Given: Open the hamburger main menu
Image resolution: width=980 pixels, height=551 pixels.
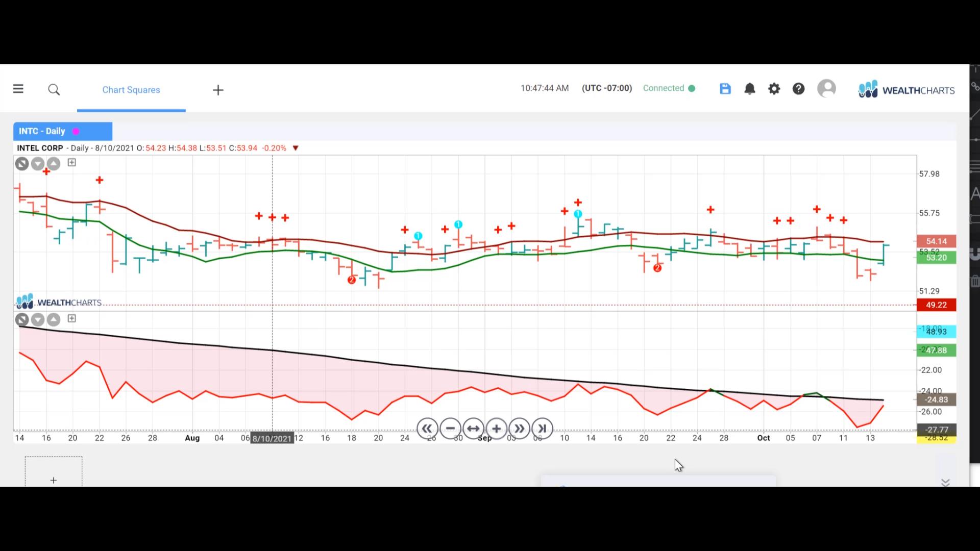Looking at the screenshot, I should (x=18, y=89).
